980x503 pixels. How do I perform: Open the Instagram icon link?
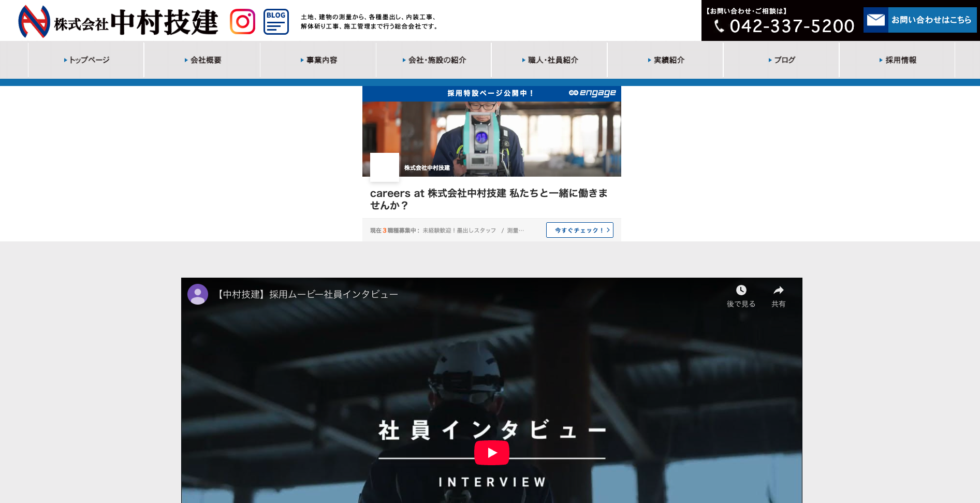[242, 22]
